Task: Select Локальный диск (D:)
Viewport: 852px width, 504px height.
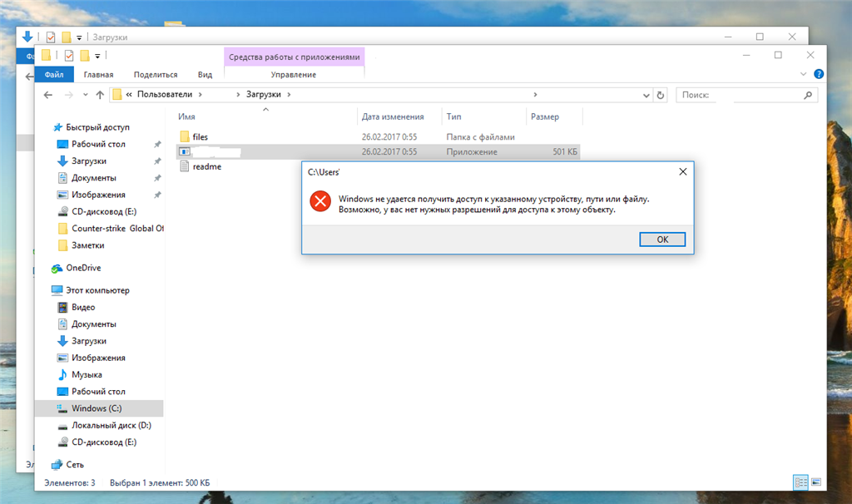Action: click(x=111, y=425)
